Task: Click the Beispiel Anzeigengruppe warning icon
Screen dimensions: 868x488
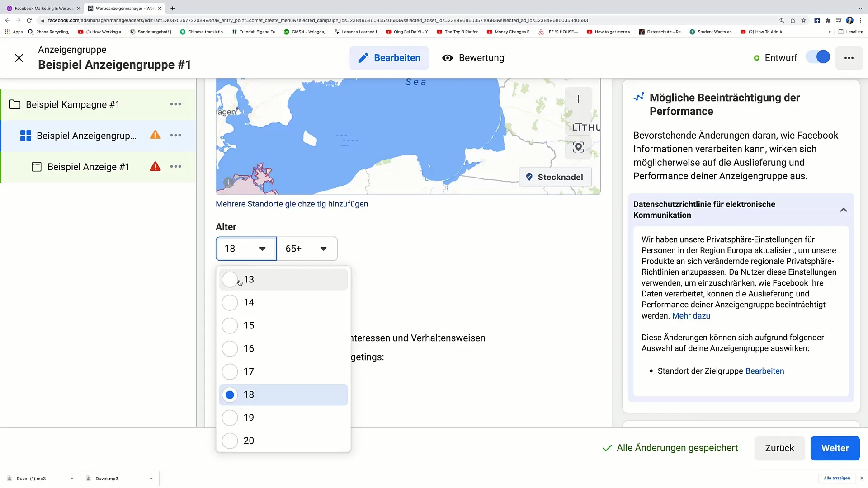Action: click(156, 135)
